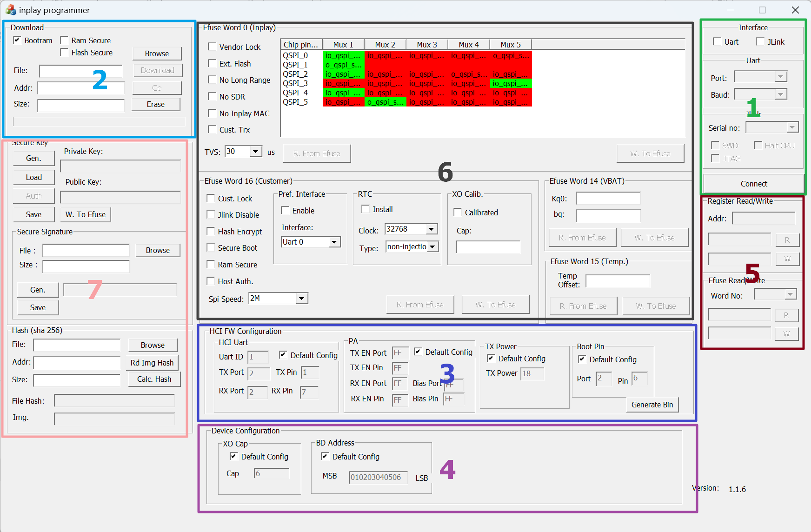This screenshot has height=532, width=811.
Task: Open the TVS value dropdown
Action: point(255,152)
